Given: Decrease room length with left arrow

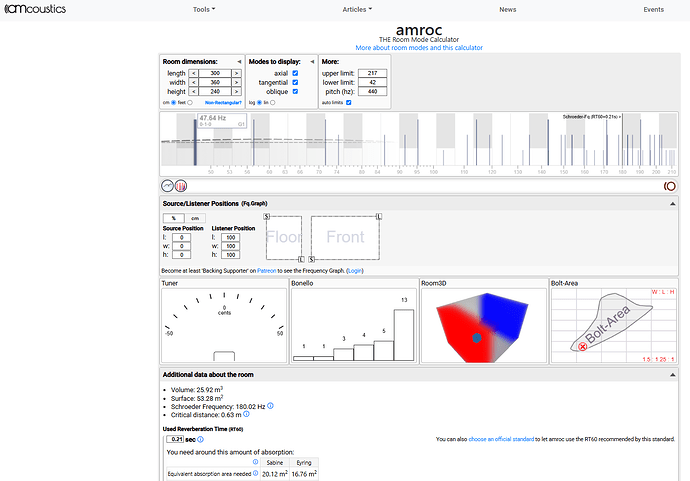Looking at the screenshot, I should tap(194, 73).
